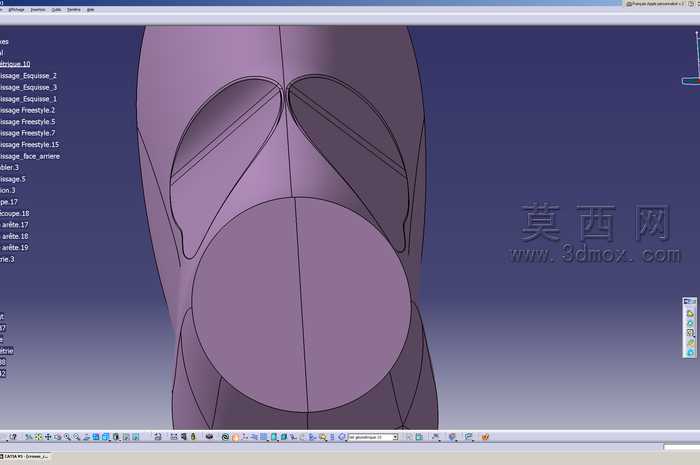Select the underlined géométrique.10 tree node
700x465 pixels.
(x=15, y=64)
